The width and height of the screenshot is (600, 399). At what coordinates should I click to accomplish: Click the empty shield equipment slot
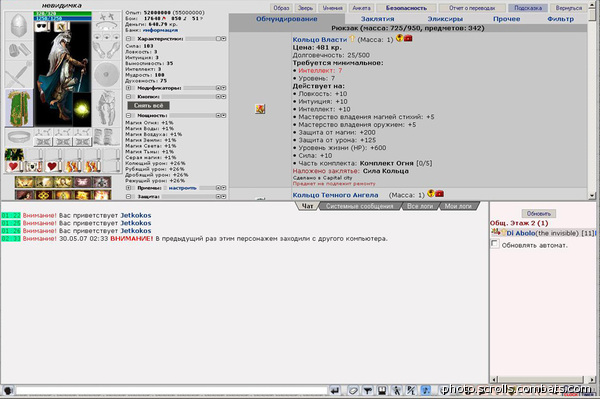tap(106, 74)
